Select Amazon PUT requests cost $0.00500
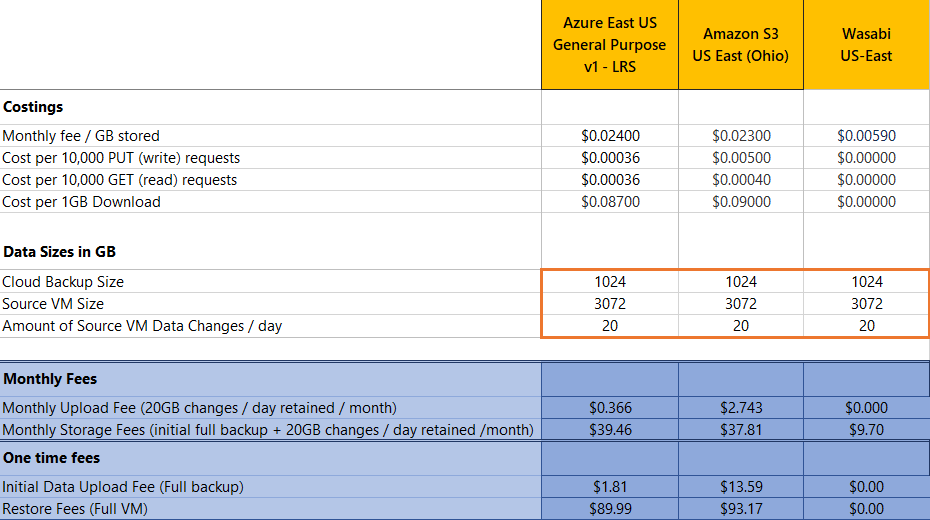Screen dimensions: 930x520 [741, 158]
